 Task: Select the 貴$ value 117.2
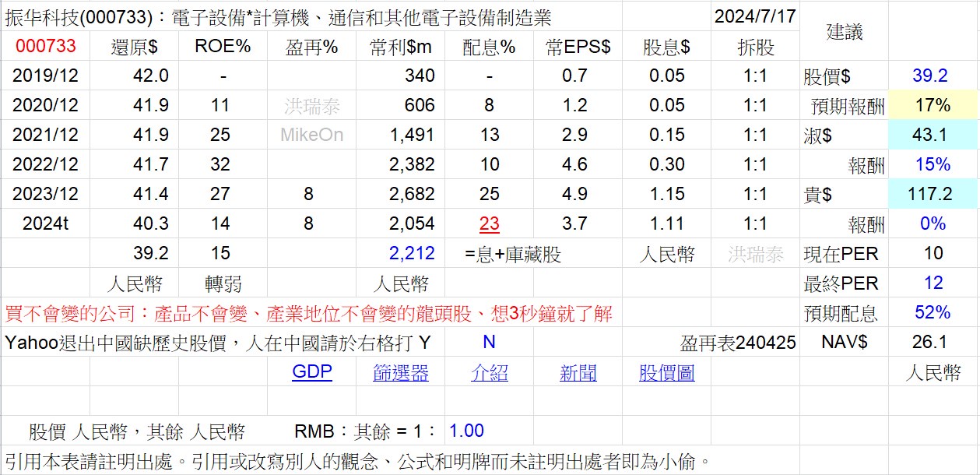click(933, 194)
